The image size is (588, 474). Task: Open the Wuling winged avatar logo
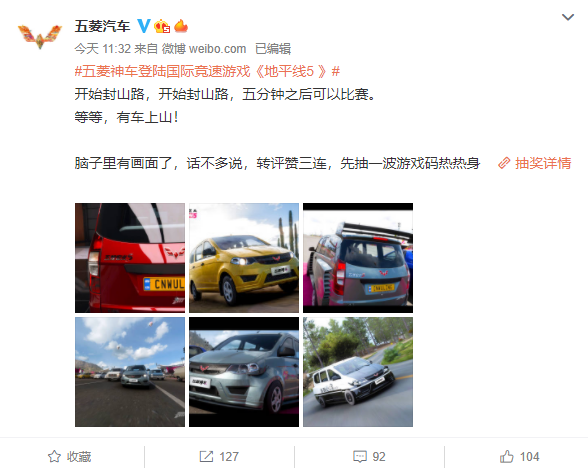pyautogui.click(x=40, y=36)
